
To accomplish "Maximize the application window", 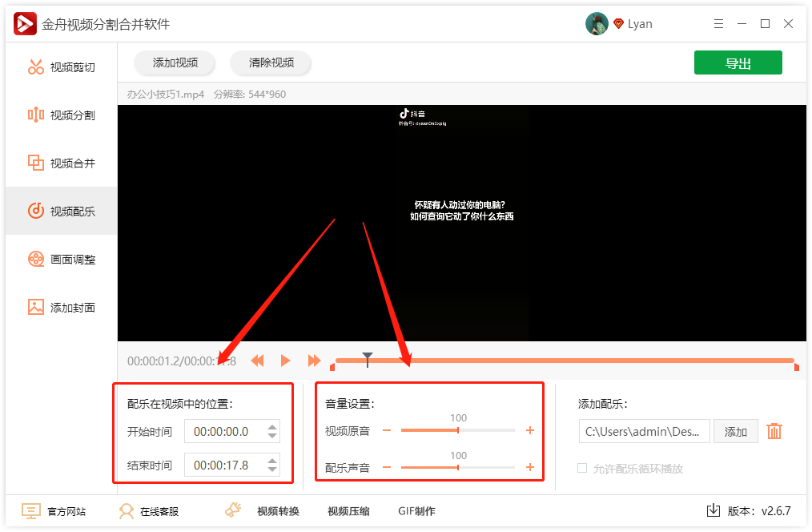I will click(765, 24).
